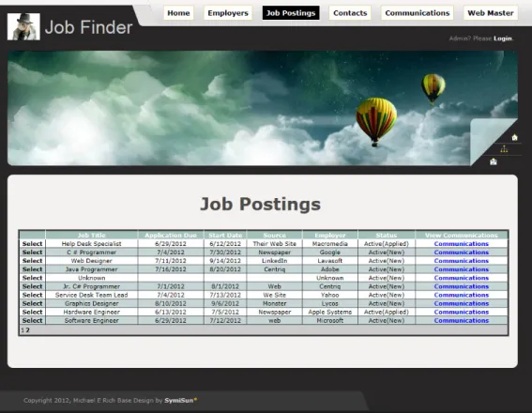Click the 9/14/2012 start date cell
The width and height of the screenshot is (532, 413).
coord(225,261)
